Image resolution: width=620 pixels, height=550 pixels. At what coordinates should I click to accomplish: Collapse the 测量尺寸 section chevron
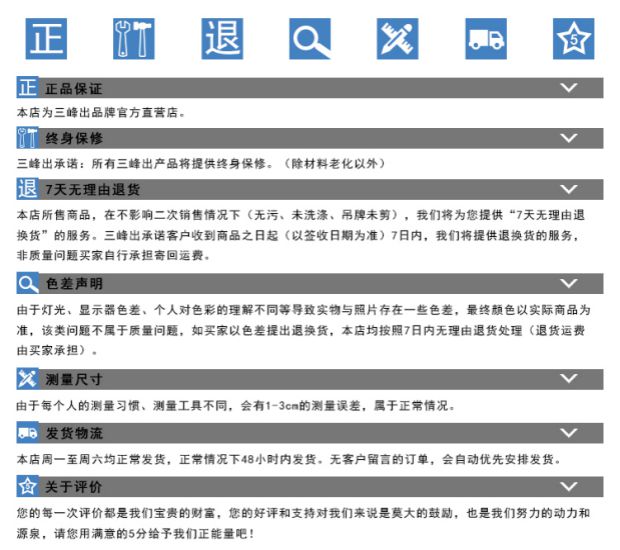point(569,379)
